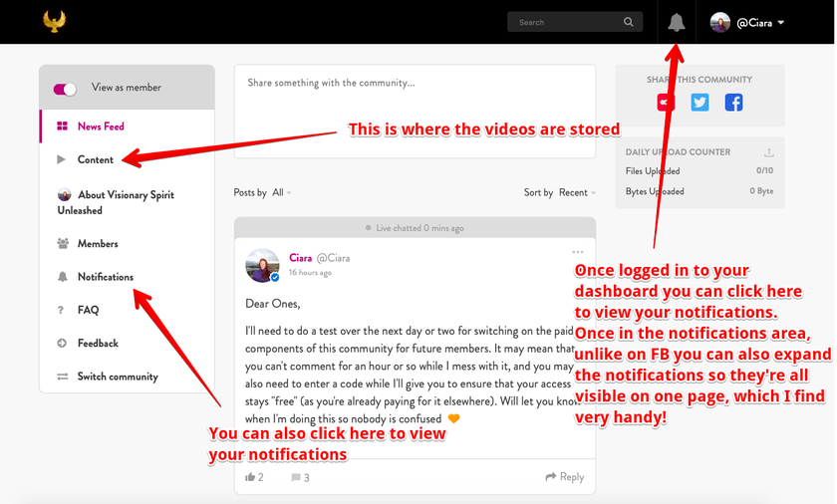Open Notifications from the sidebar
Viewport: 837px width, 504px height.
[128, 277]
